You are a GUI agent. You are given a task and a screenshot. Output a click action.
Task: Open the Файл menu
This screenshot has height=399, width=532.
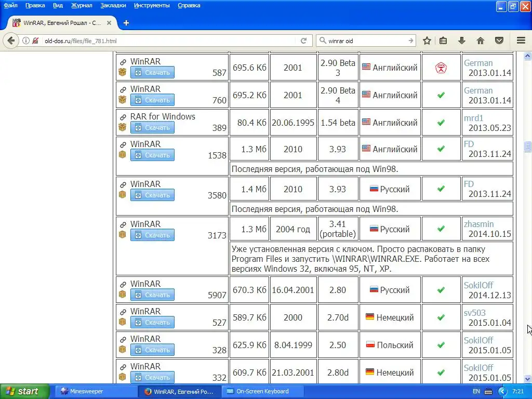10,5
